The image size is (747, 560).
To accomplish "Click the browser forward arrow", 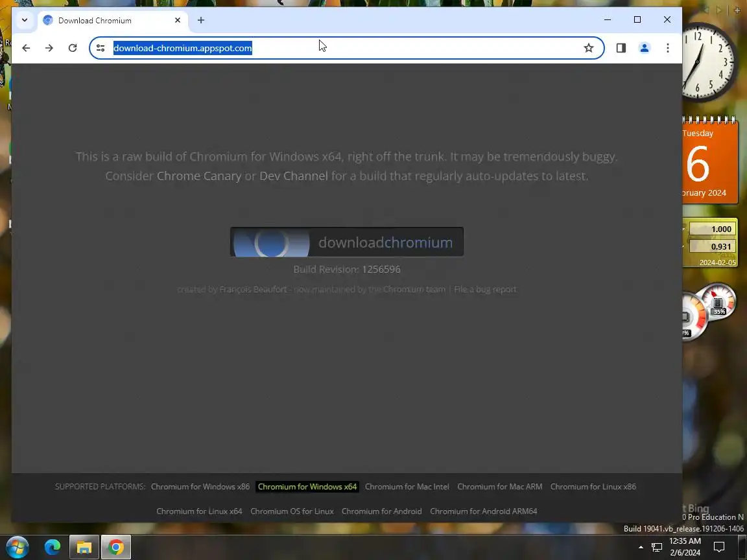I will [49, 48].
